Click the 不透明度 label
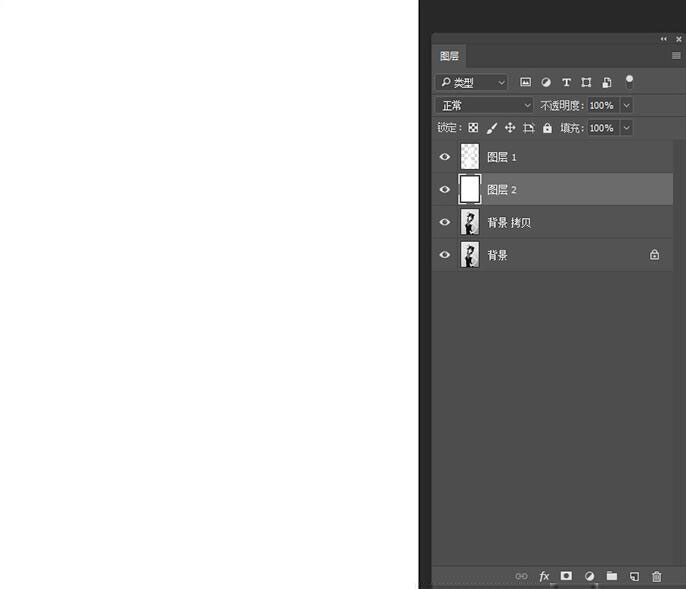Image resolution: width=686 pixels, height=589 pixels. pos(560,105)
